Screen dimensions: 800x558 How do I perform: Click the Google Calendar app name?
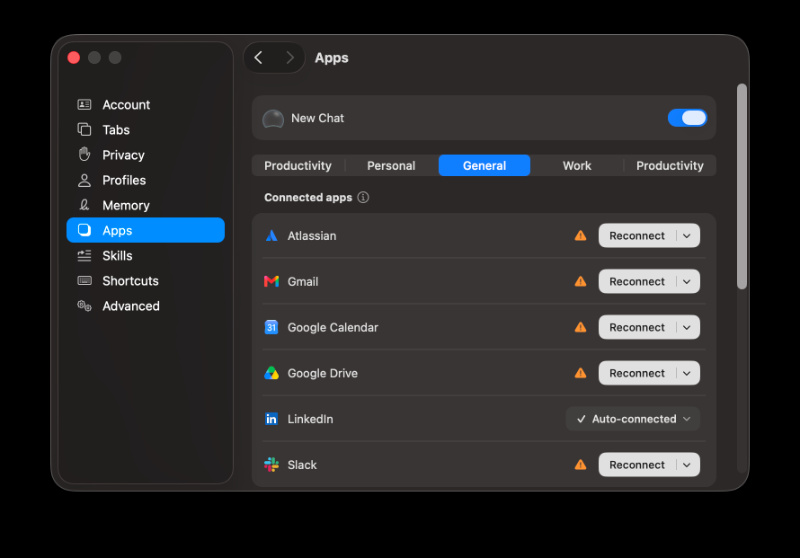point(333,327)
